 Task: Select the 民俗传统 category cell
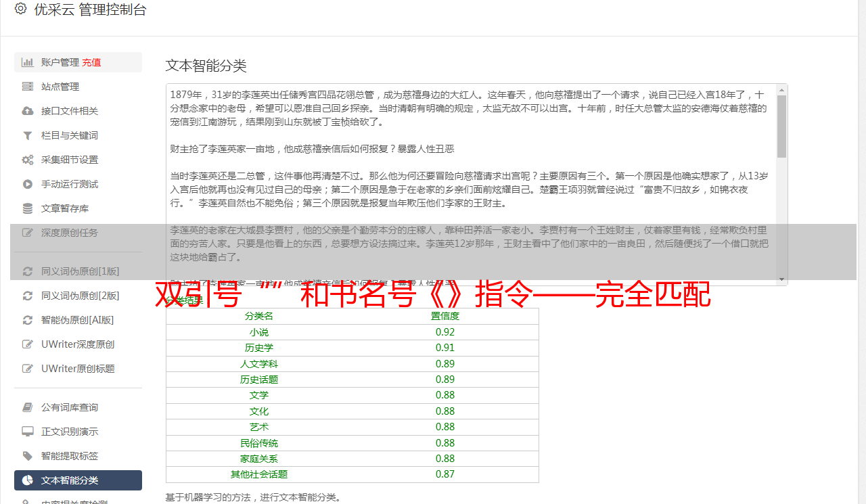pyautogui.click(x=259, y=443)
